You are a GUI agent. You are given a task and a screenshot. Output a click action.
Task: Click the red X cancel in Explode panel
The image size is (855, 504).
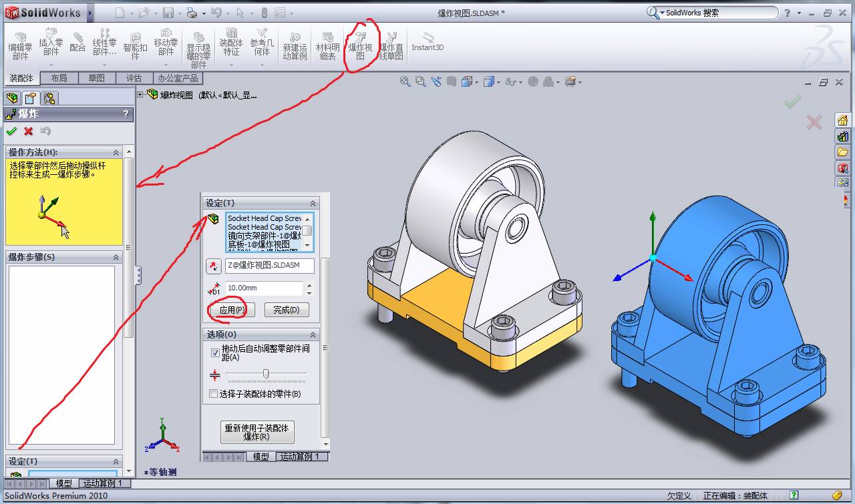(x=28, y=131)
